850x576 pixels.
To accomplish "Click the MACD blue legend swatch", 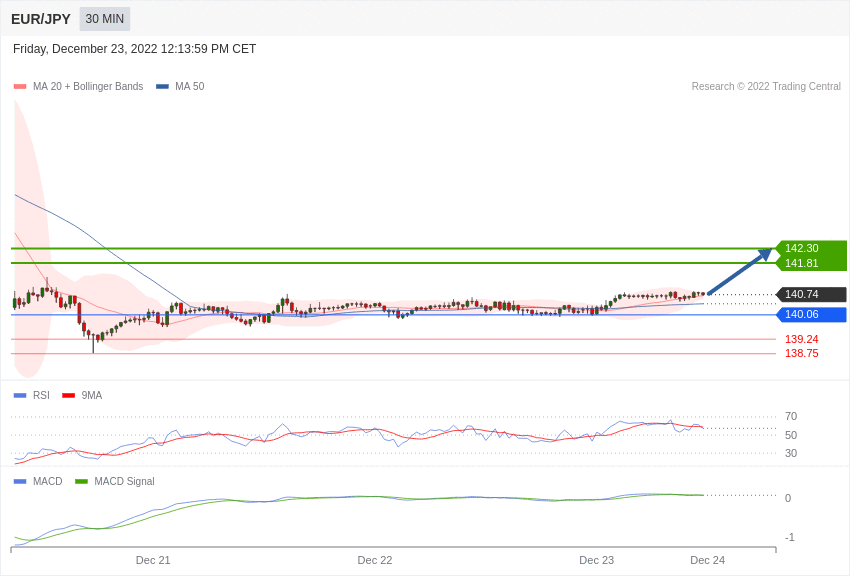I will pos(20,482).
